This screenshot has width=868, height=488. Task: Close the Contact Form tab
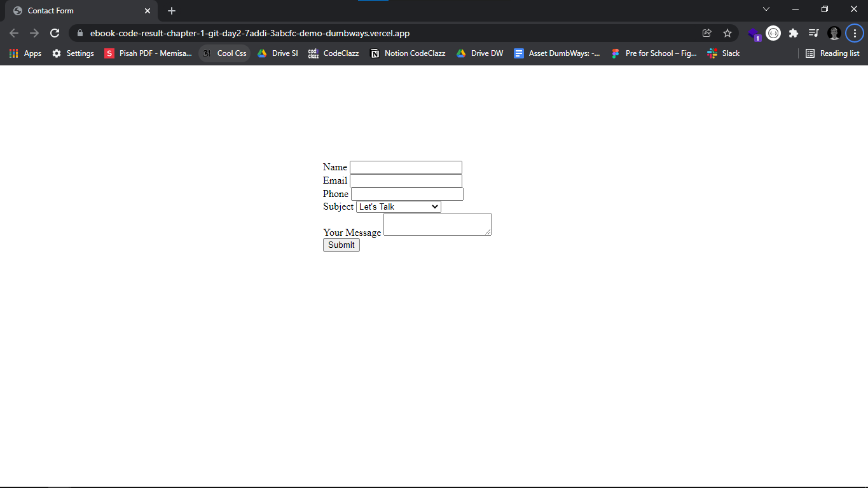tap(148, 11)
